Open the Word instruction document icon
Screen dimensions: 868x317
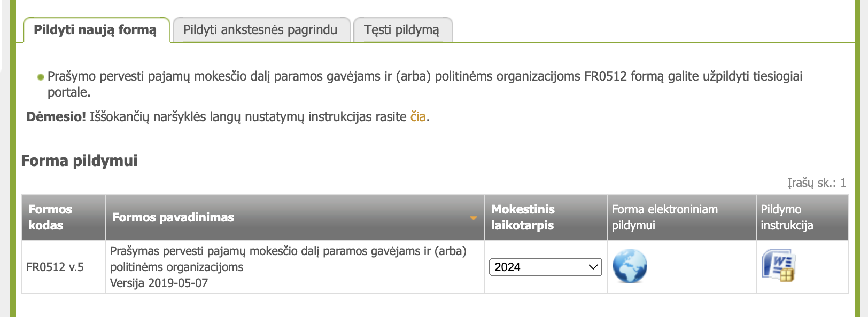779,265
